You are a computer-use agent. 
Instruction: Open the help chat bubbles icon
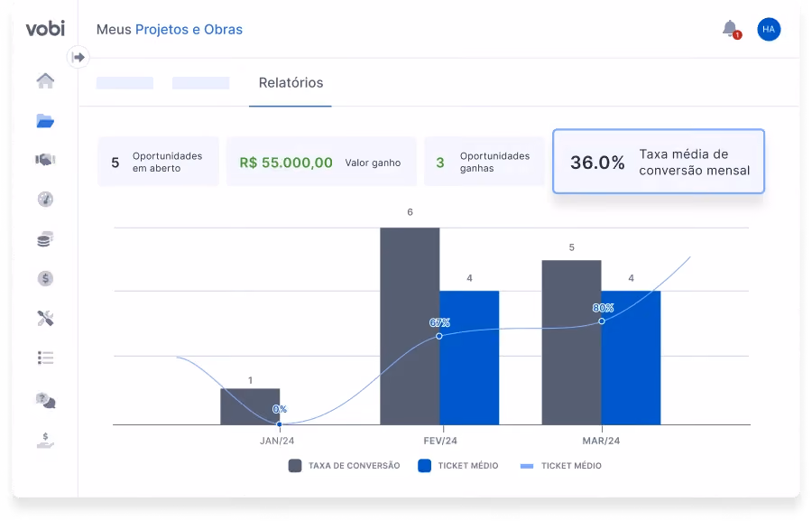46,400
